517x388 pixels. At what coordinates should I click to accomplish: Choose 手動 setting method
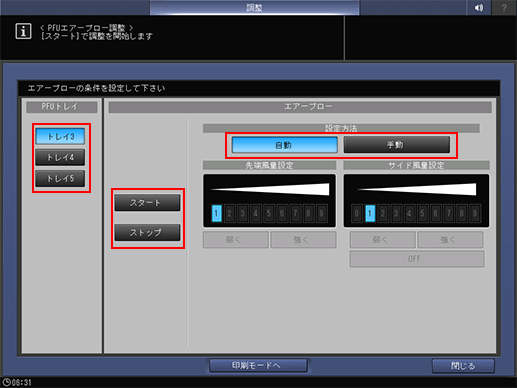(397, 145)
